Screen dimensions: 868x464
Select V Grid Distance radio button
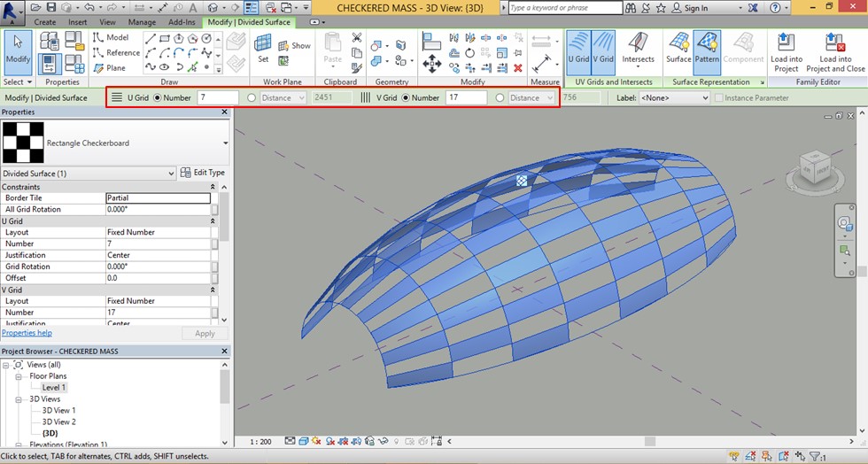click(500, 98)
